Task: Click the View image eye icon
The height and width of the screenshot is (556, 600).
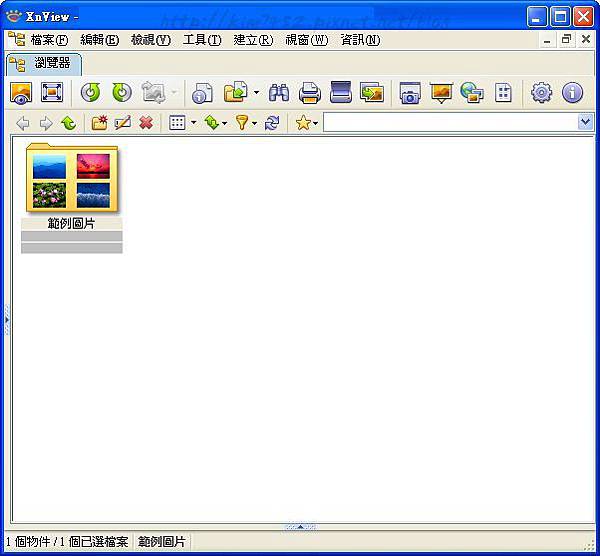Action: (21, 93)
